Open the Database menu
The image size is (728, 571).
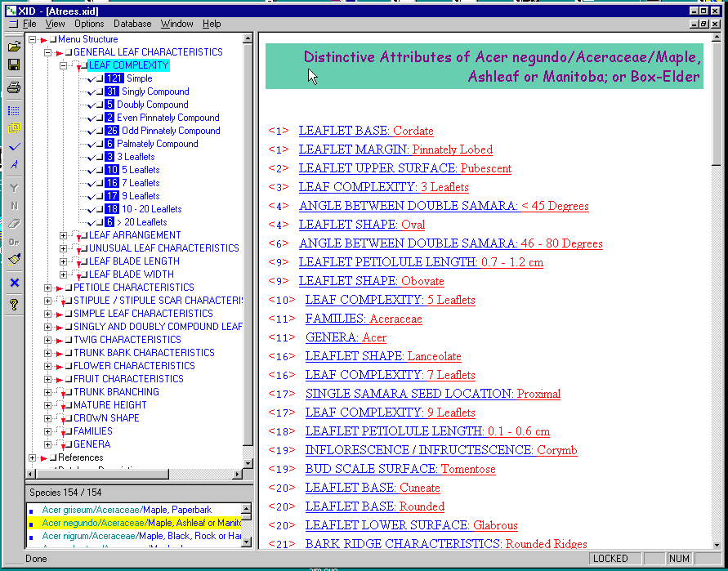pos(132,25)
